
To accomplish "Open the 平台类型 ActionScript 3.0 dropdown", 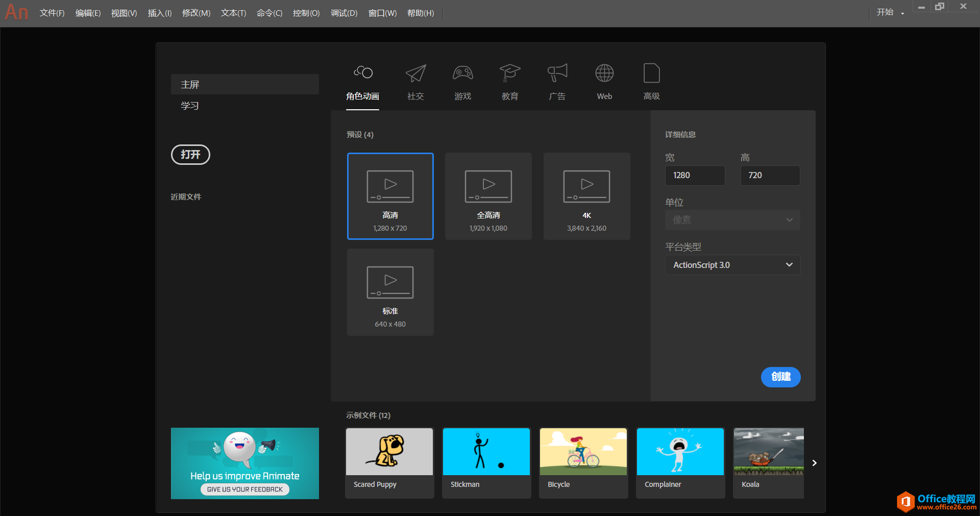I will 732,265.
